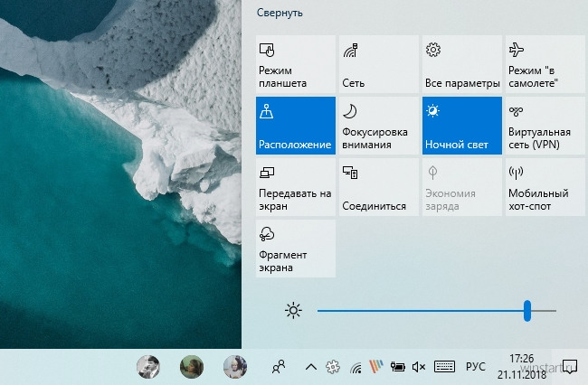Open the Сеть network tile
This screenshot has height=385, width=588.
pyautogui.click(x=379, y=64)
